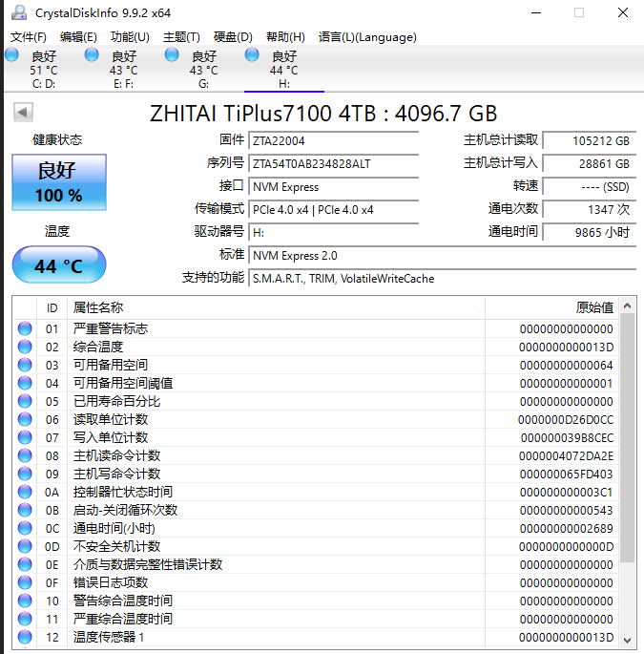Click raw value 000004072DA2E
The height and width of the screenshot is (654, 644).
click(x=566, y=455)
